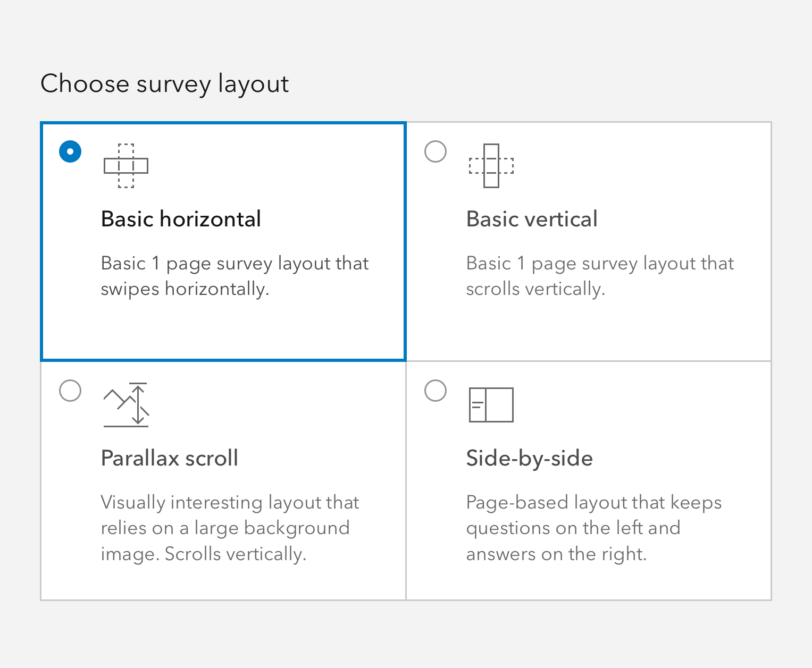Image resolution: width=812 pixels, height=668 pixels.
Task: Click the Basic vertical layout icon
Action: click(491, 166)
